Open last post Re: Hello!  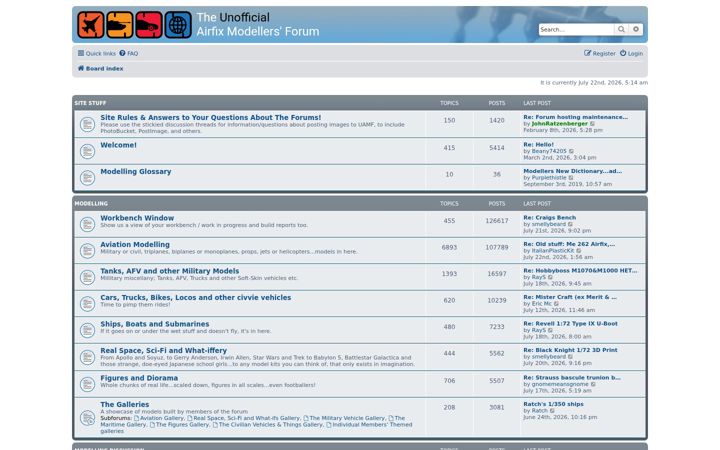(x=539, y=145)
